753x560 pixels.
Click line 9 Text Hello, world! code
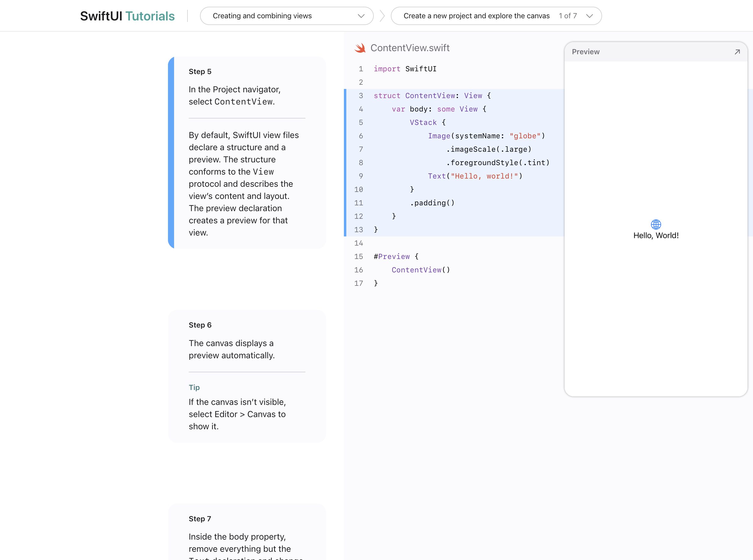click(x=475, y=176)
